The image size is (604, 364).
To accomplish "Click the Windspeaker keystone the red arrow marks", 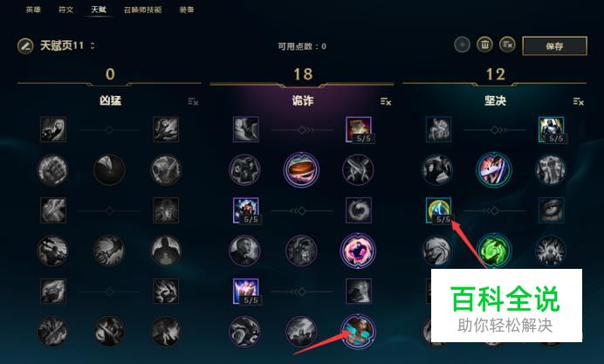I will [358, 331].
